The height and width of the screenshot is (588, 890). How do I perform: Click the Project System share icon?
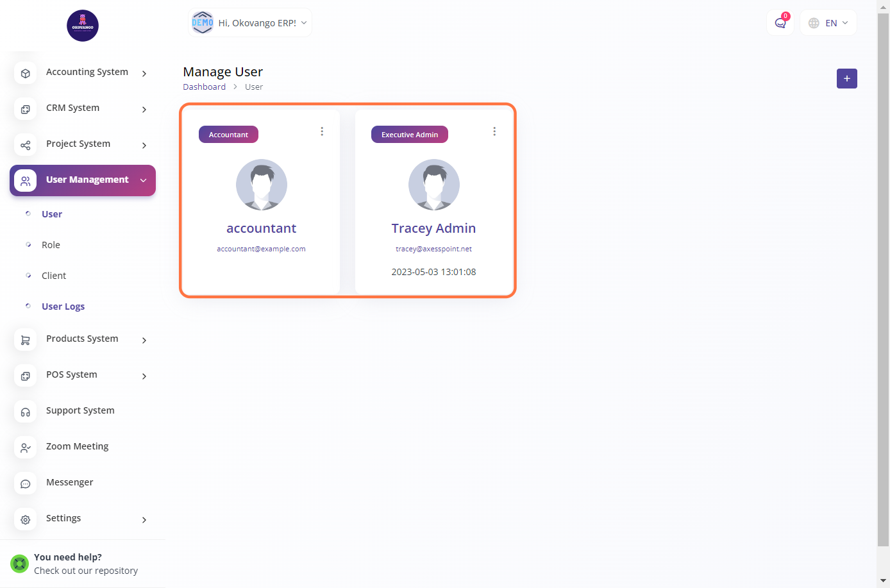pos(25,145)
